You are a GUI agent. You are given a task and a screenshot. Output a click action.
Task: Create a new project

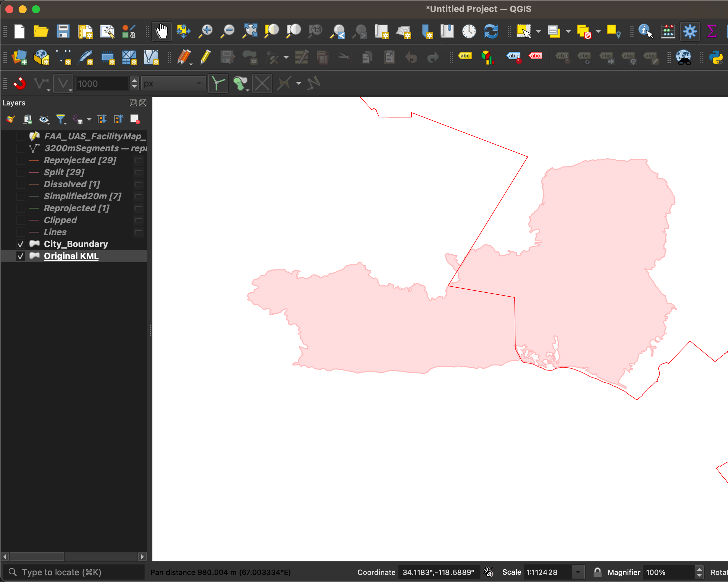19,31
